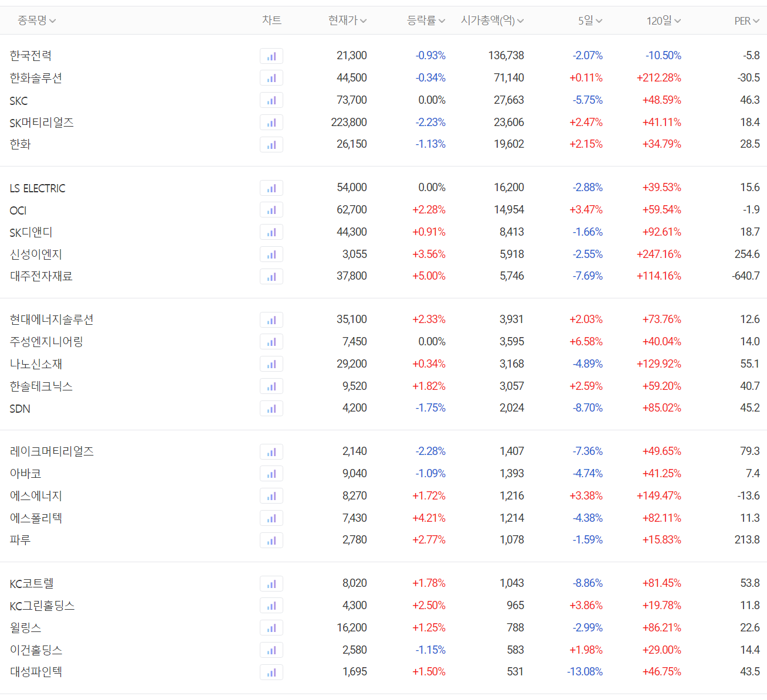Sort by 등락률 column header
Viewport: 767px width, 700px height.
(426, 21)
